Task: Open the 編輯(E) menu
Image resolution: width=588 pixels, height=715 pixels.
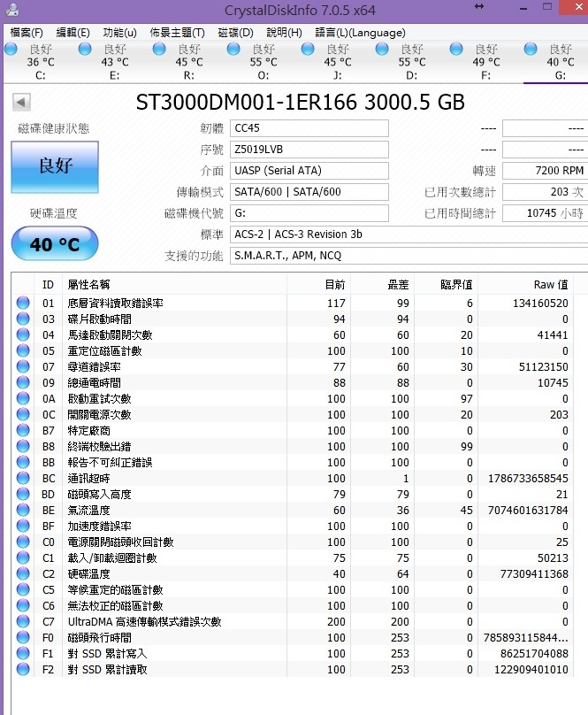Action: click(73, 33)
